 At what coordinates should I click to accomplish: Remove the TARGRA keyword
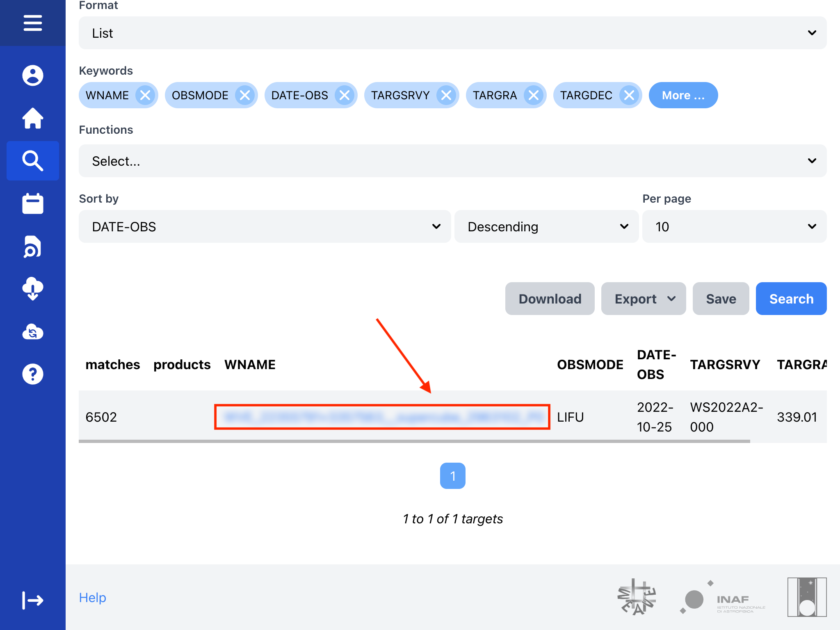coord(534,95)
